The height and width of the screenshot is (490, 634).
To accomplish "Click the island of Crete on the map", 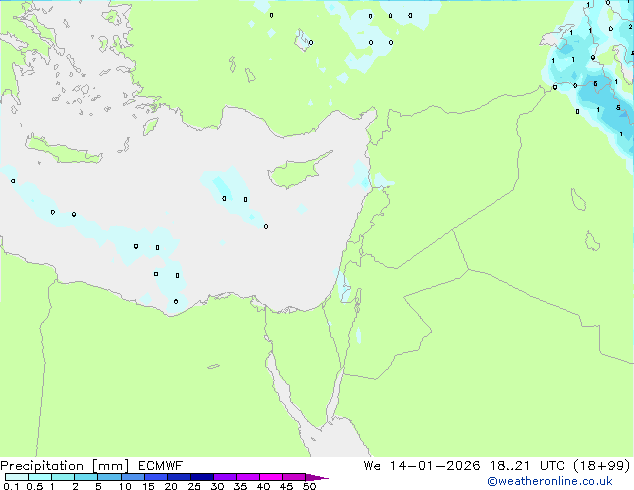I will click(x=63, y=150).
